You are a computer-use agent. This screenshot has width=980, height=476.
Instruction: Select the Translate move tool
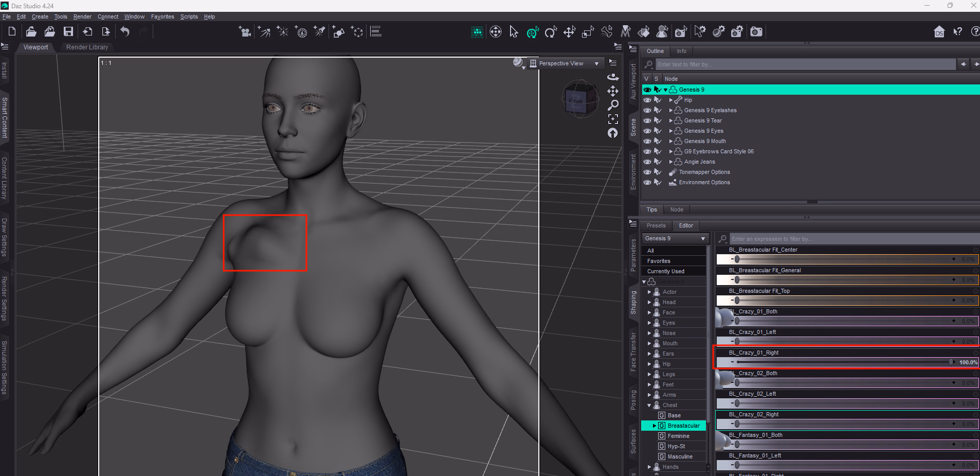click(569, 32)
